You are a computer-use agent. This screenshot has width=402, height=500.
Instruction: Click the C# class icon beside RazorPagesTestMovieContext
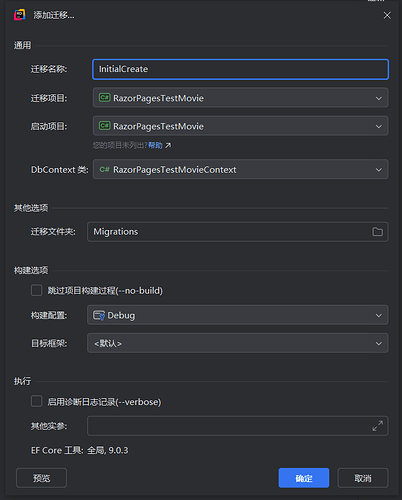104,169
